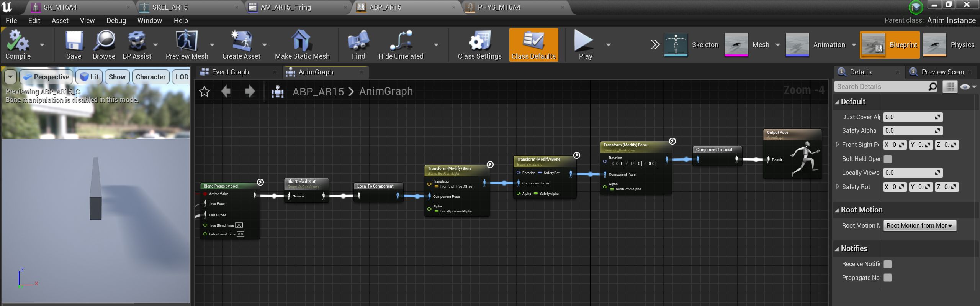The image size is (980, 306).
Task: Click Perspective viewport button
Action: click(46, 77)
